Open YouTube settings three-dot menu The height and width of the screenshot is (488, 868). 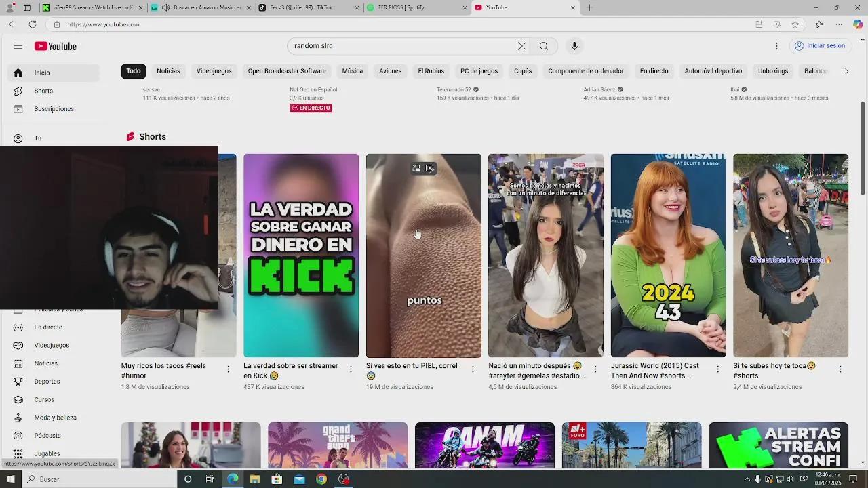click(776, 46)
